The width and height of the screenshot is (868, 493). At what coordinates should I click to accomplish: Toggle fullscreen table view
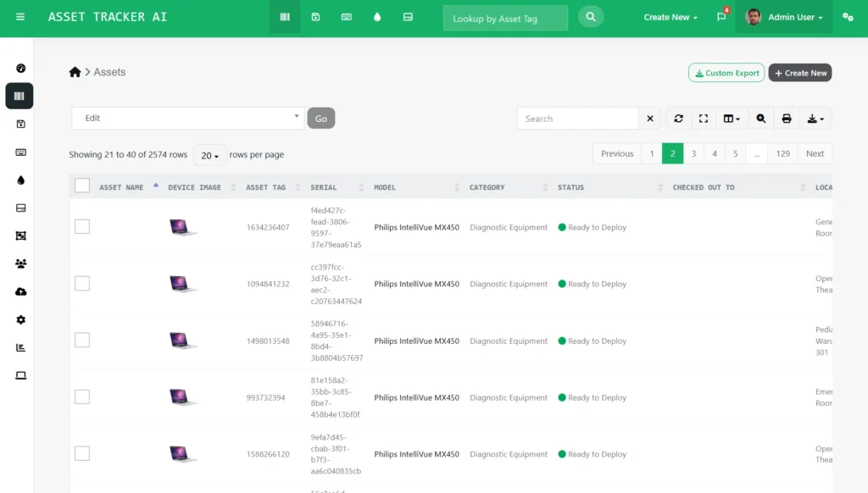click(x=703, y=119)
